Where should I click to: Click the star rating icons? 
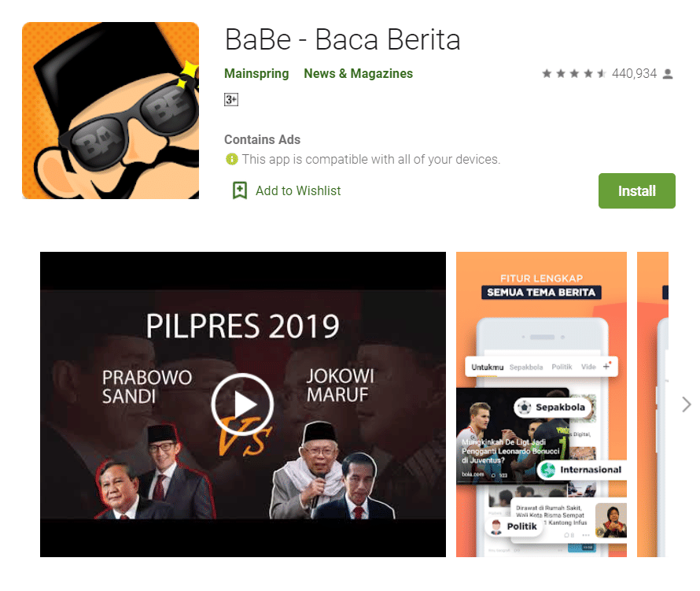(574, 73)
